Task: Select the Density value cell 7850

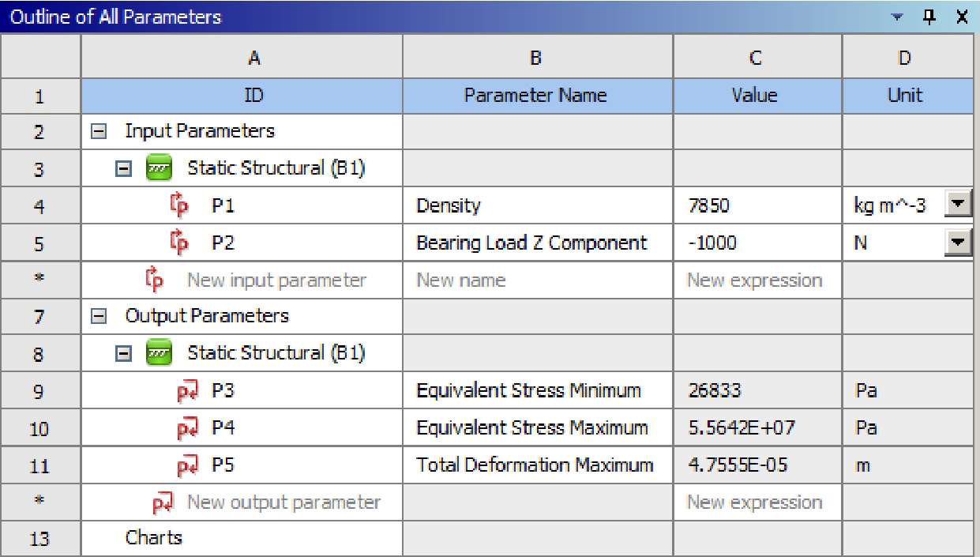Action: coord(757,206)
